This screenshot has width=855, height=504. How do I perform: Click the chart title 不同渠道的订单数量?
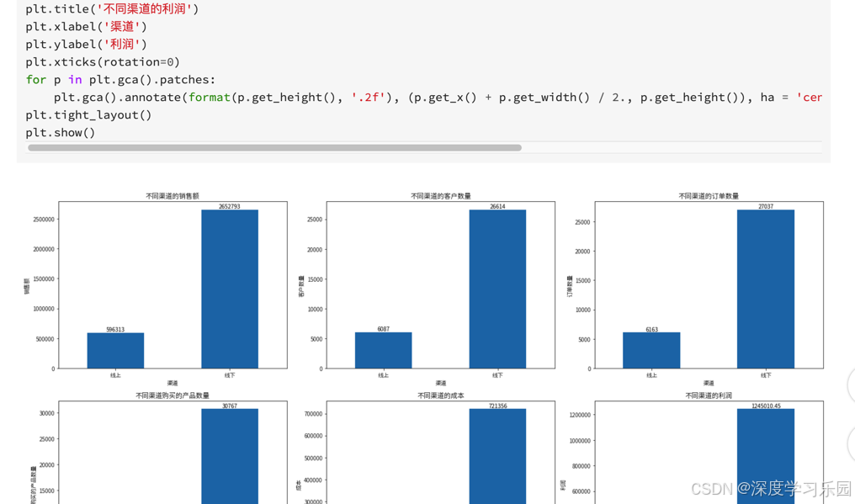coord(709,196)
